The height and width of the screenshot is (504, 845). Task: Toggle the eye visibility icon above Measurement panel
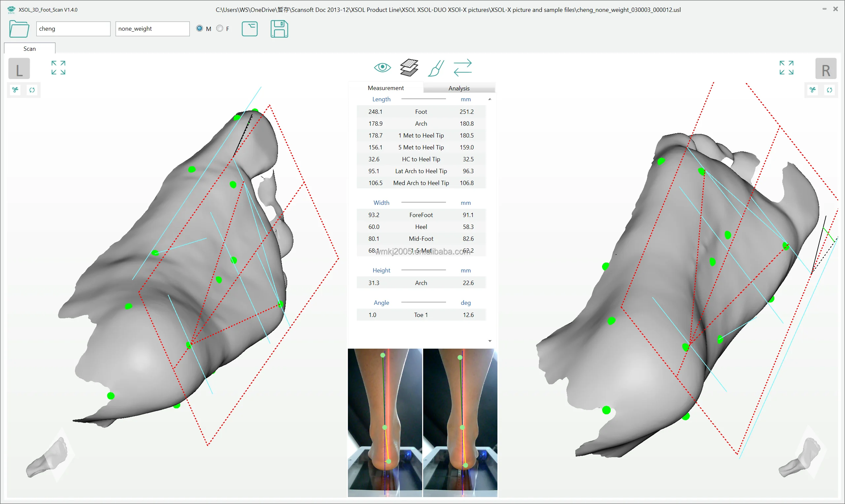[x=383, y=68]
